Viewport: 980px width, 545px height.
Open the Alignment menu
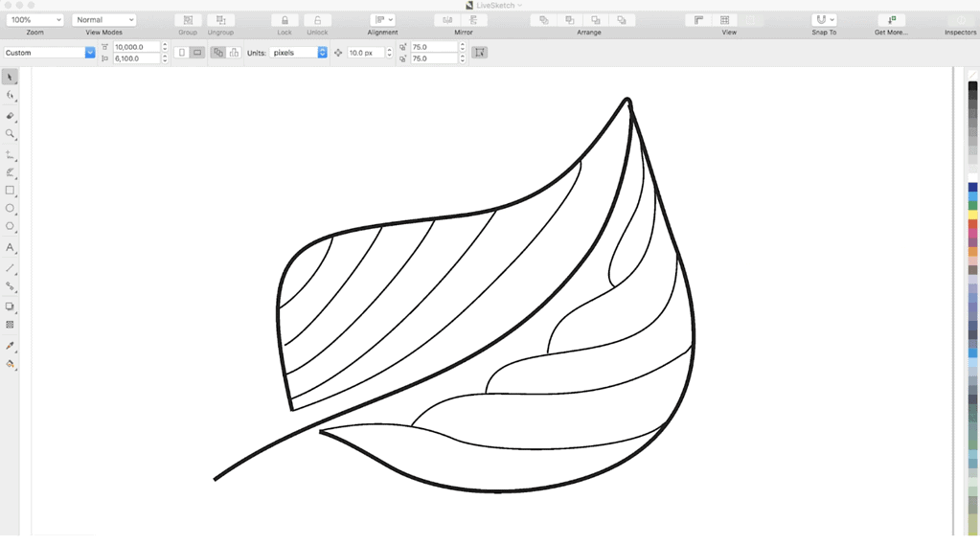[382, 20]
